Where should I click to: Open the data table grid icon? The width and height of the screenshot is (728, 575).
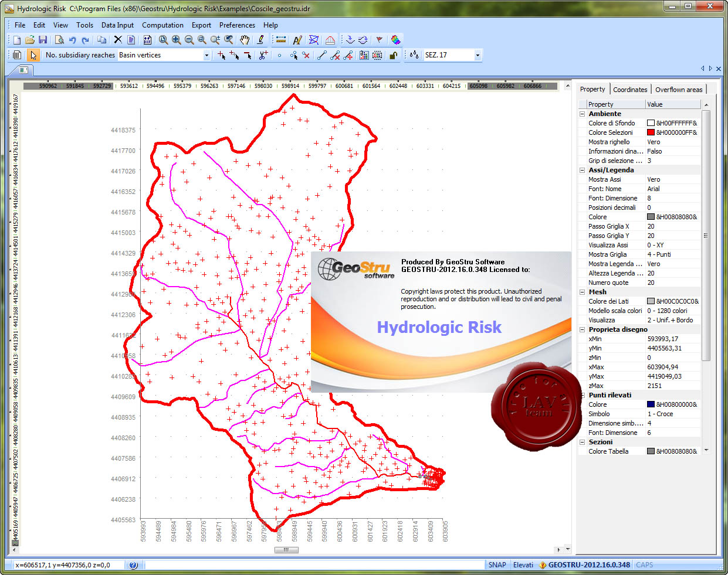pos(17,55)
